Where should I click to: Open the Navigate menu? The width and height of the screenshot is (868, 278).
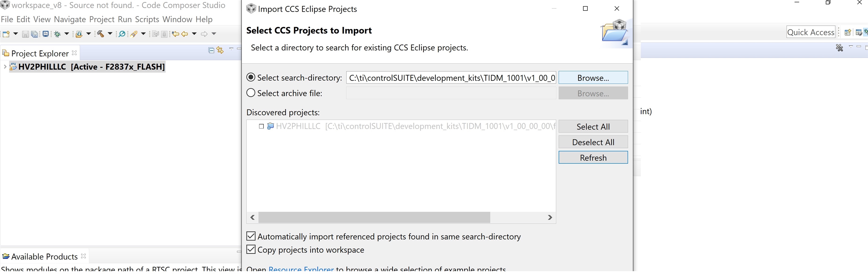[70, 19]
